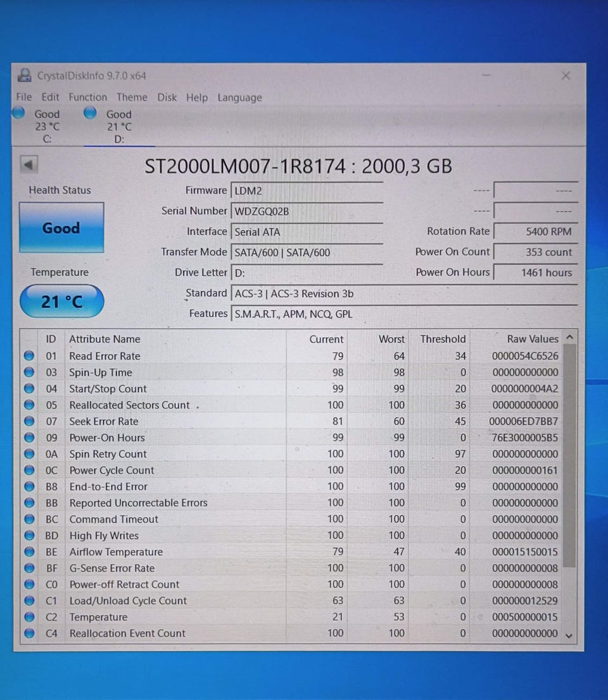
Task: Click the blue status dot for Command Timeout
Action: pos(29,519)
